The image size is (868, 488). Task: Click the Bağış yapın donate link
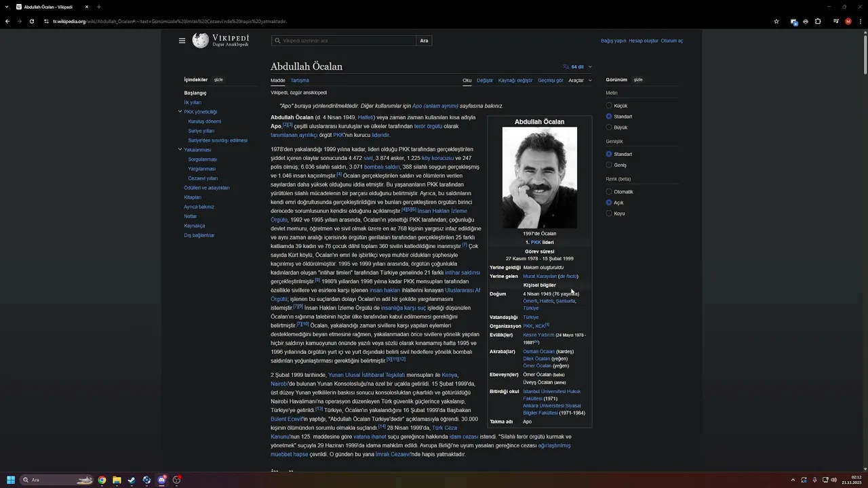(x=614, y=41)
